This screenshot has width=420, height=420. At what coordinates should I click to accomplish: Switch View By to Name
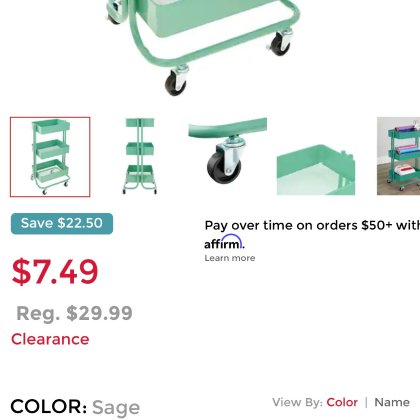point(392,402)
